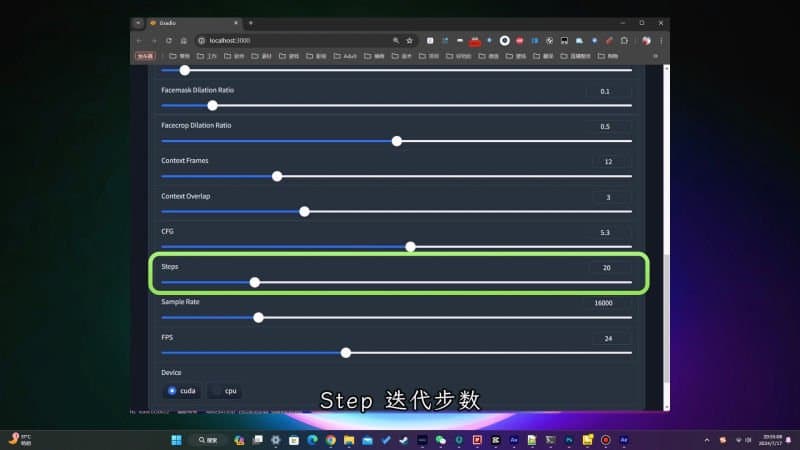Click the Steps slider handle

point(254,282)
